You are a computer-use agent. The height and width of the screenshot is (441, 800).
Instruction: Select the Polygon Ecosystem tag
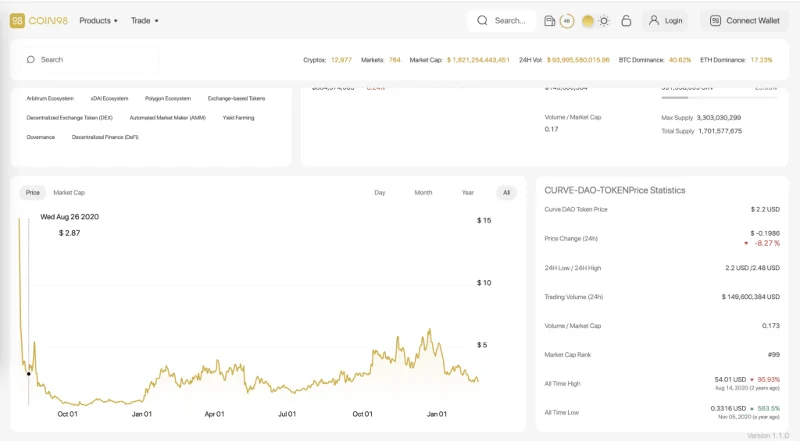(168, 99)
